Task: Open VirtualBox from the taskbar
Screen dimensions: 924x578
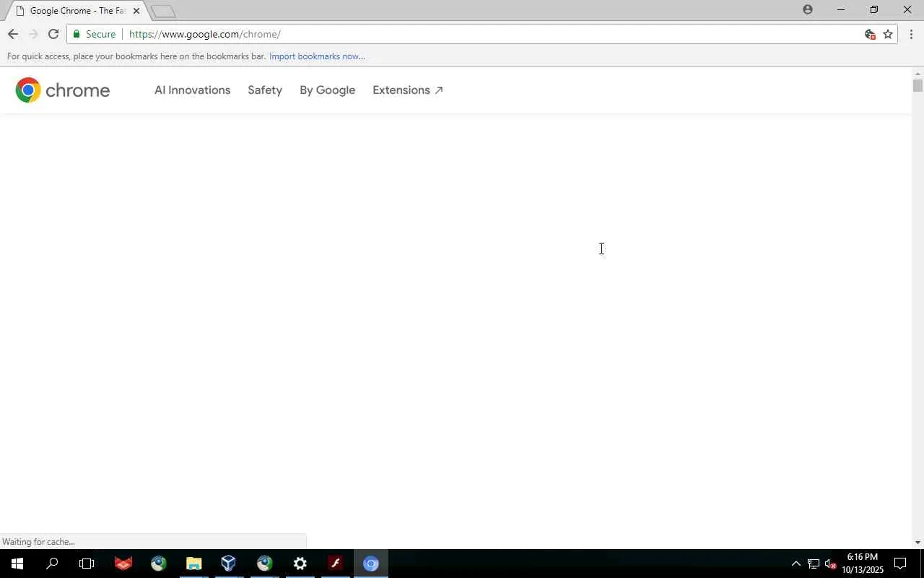Action: click(x=229, y=564)
